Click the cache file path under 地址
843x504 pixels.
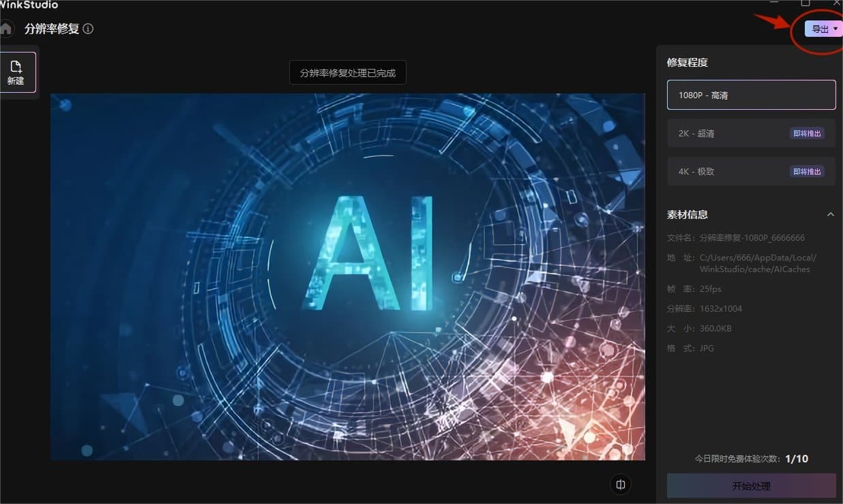(x=757, y=263)
